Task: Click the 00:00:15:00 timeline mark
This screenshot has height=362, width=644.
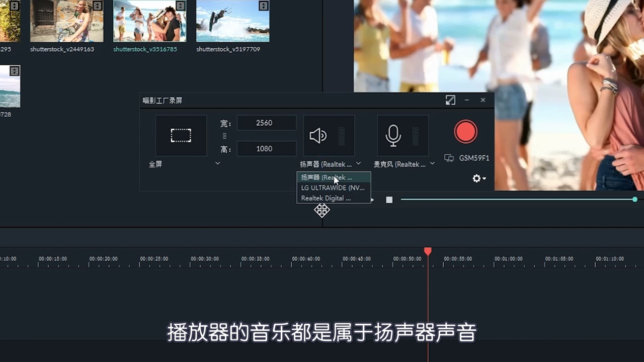Action: click(53, 259)
